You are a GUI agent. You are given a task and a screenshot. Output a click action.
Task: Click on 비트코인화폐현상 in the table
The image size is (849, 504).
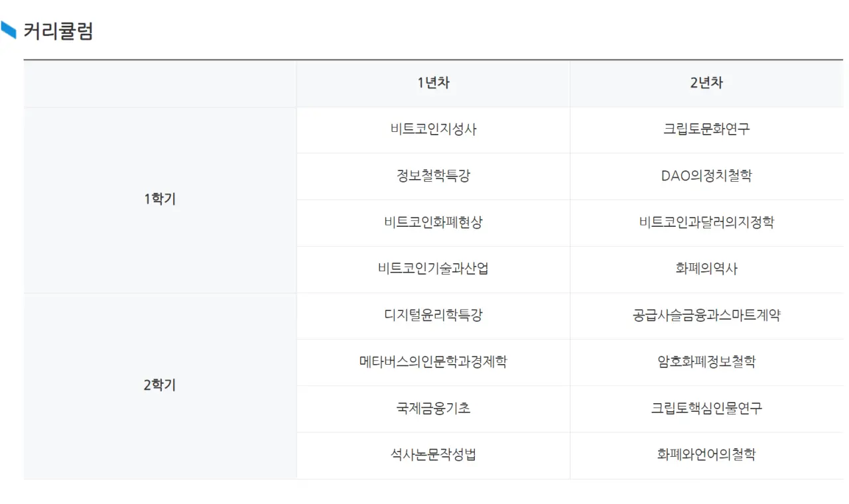(x=433, y=222)
